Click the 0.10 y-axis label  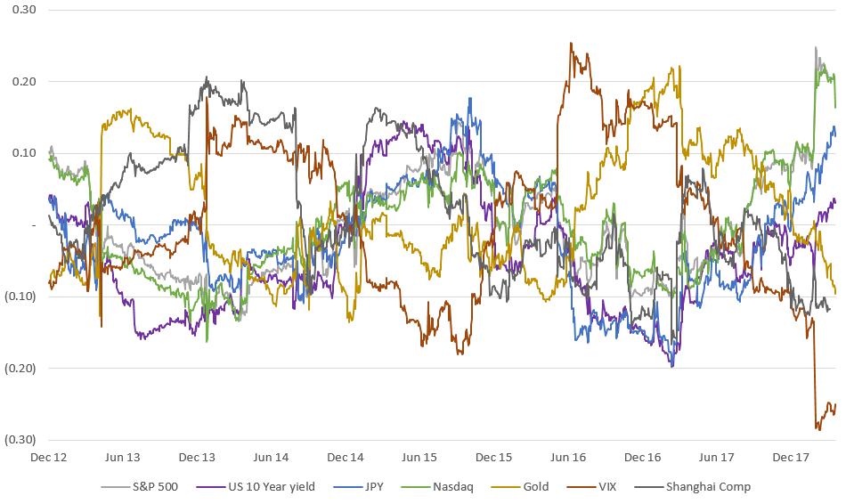(x=24, y=153)
